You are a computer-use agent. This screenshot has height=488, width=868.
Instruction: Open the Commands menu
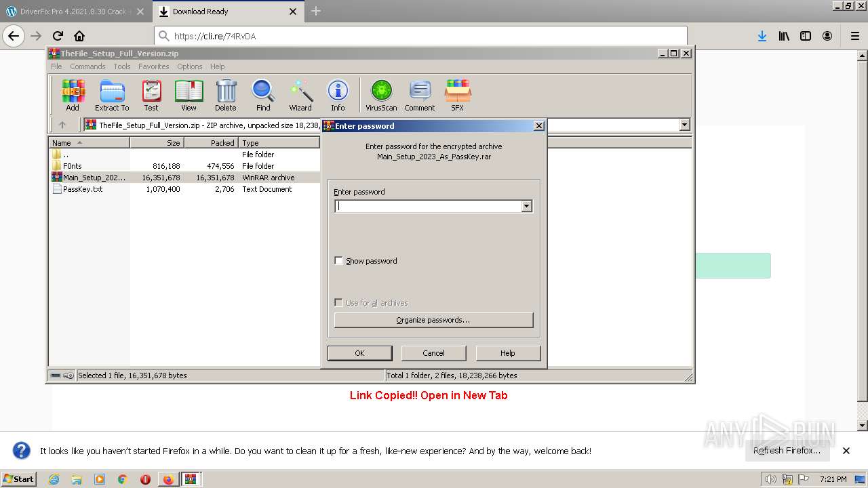[x=87, y=66]
